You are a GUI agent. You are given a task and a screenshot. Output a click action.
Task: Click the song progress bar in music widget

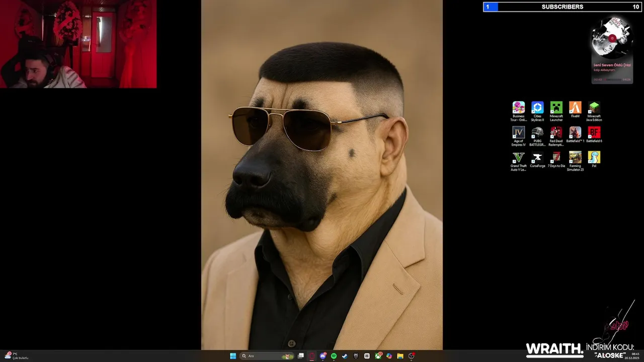(x=612, y=79)
